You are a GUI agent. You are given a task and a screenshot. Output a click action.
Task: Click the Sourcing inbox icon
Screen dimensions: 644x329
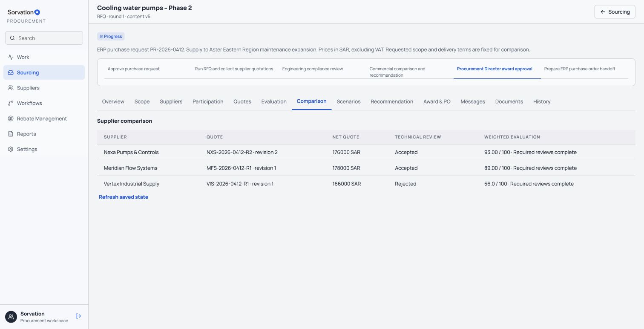pos(11,72)
